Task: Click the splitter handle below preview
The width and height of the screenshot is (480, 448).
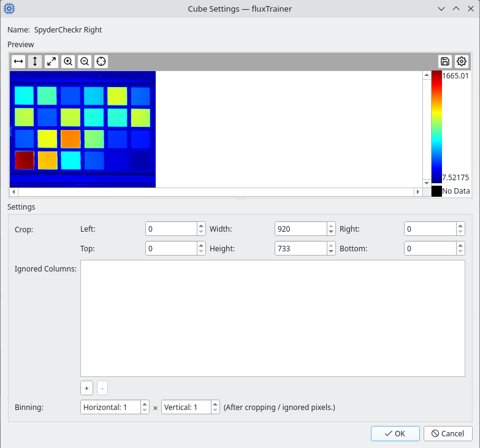Action: coord(240,200)
